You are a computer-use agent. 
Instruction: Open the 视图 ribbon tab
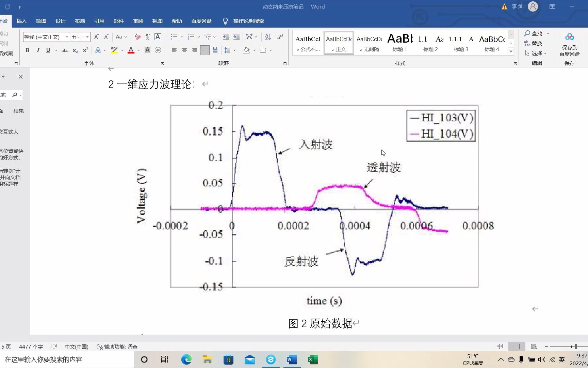click(x=157, y=21)
